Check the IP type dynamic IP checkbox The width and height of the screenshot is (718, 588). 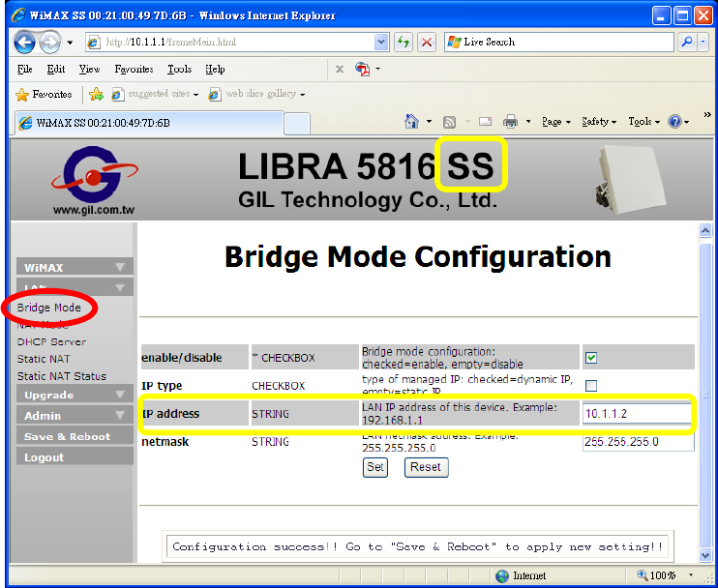click(591, 386)
